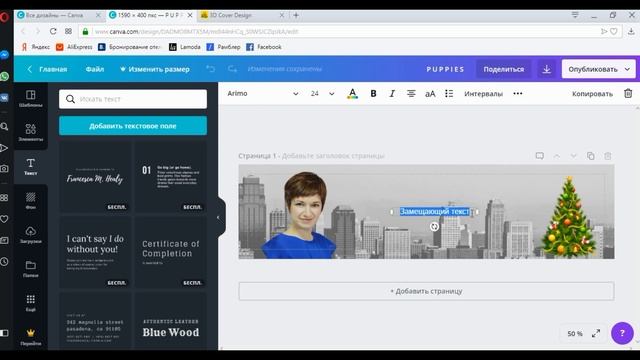Enter fullscreen presentation mode icon
Image resolution: width=640 pixels, height=360 pixels.
coord(596,333)
